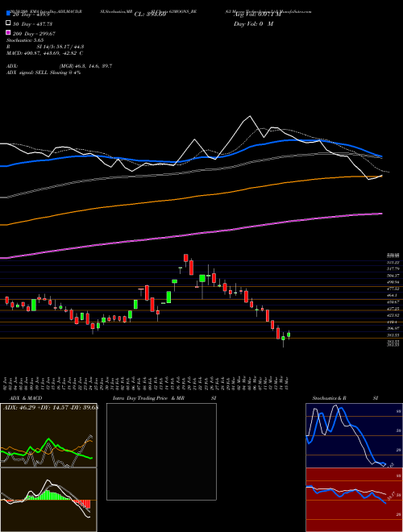Click the magenta 200 Day legend swatch
The height and width of the screenshot is (532, 403).
(x=8, y=32)
